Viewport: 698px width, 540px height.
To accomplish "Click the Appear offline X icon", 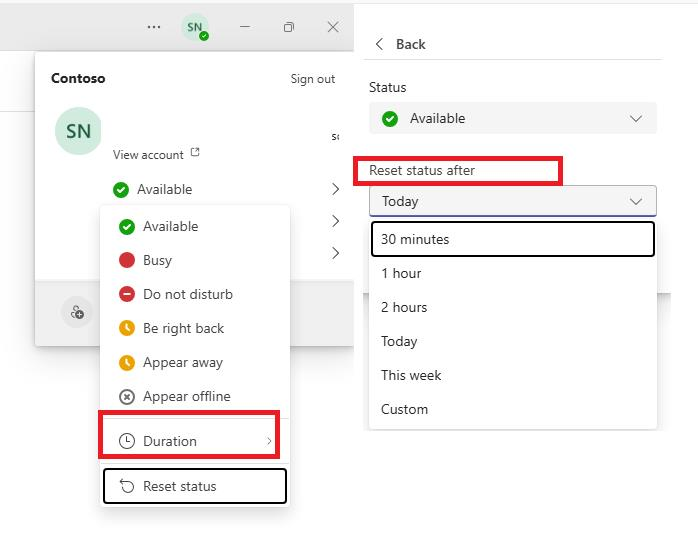I will 127,396.
